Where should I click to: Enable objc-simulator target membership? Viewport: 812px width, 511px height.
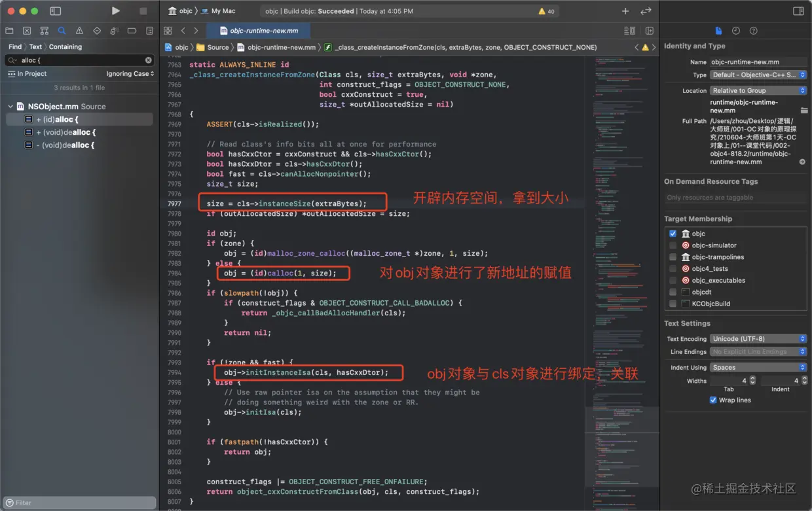pyautogui.click(x=673, y=245)
